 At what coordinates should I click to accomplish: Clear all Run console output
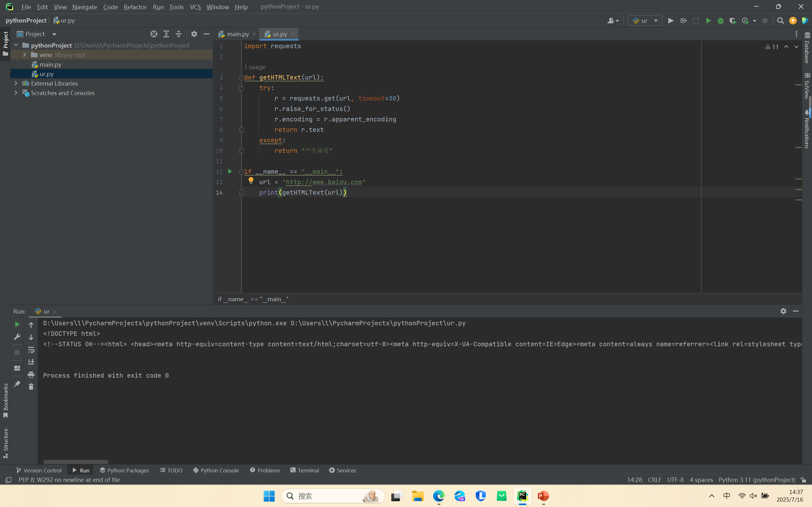(x=31, y=387)
